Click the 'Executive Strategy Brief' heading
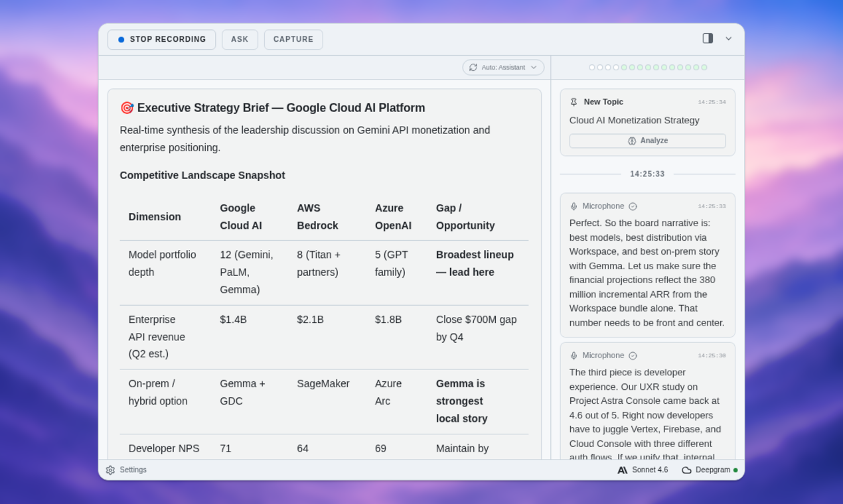Viewport: 843px width, 504px height. 281,107
